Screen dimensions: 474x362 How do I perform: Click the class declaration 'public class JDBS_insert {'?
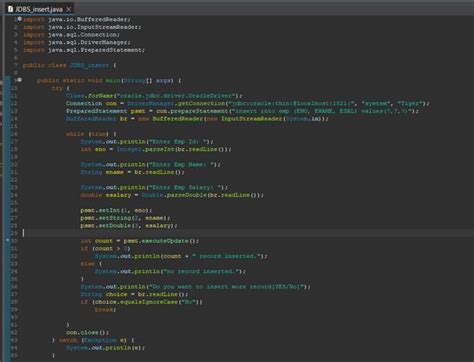tap(69, 65)
